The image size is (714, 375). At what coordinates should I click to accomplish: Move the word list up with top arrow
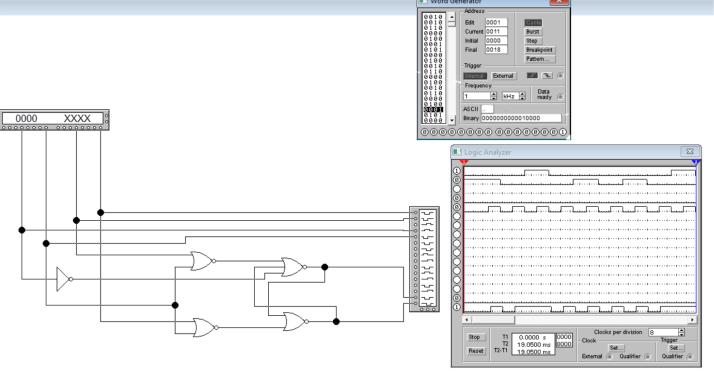pyautogui.click(x=452, y=16)
